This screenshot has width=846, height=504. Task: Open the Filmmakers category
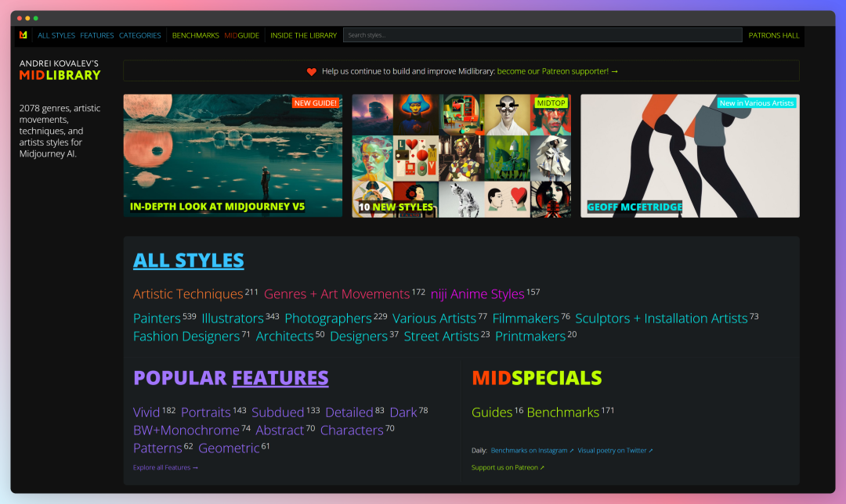point(526,319)
